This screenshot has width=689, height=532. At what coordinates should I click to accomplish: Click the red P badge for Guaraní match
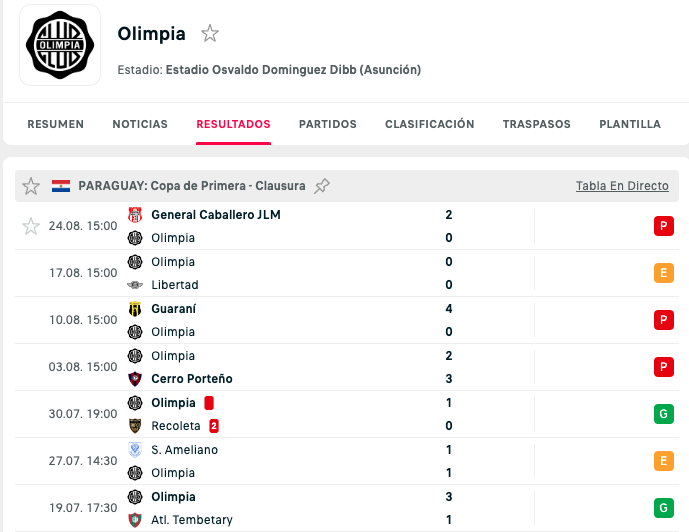pyautogui.click(x=664, y=320)
